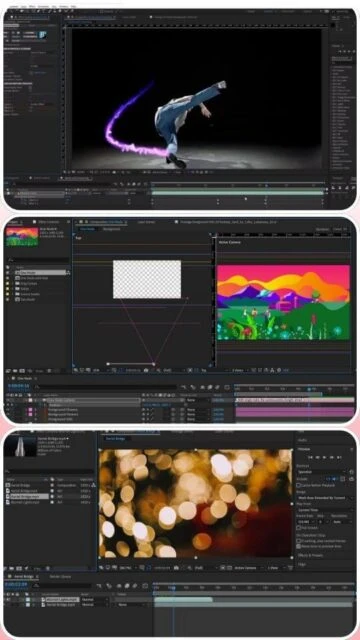Enable the Full Screen checkbox in Preview
The width and height of the screenshot is (360, 640).
[x=299, y=528]
